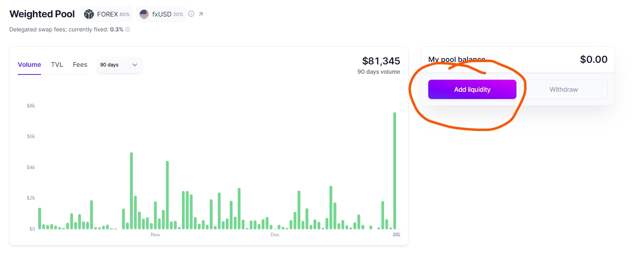Click the info icon after the 0.3% swap fee
Image resolution: width=644 pixels, height=254 pixels.
(x=128, y=29)
